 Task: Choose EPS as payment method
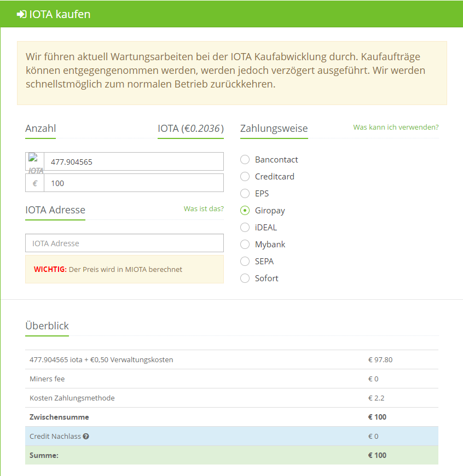tap(245, 193)
